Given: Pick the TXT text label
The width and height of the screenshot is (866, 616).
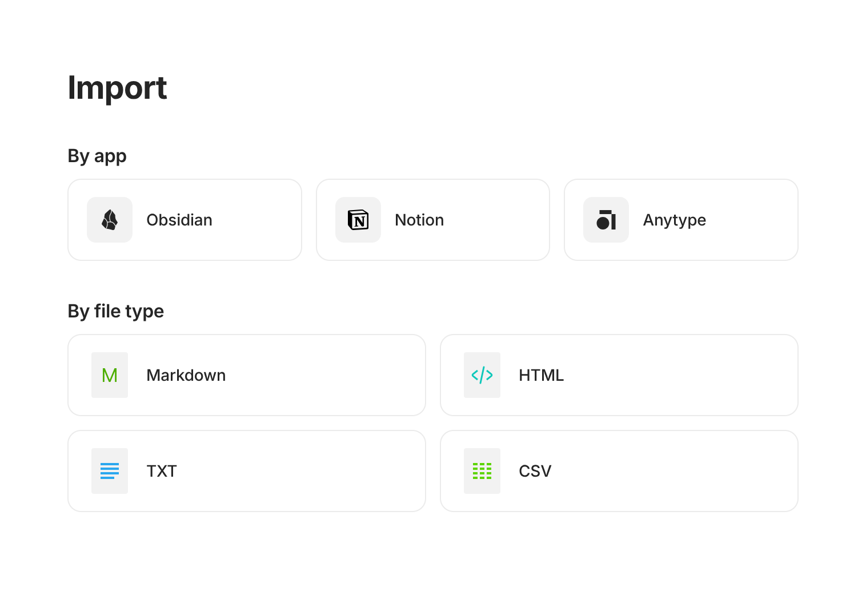Looking at the screenshot, I should [162, 471].
